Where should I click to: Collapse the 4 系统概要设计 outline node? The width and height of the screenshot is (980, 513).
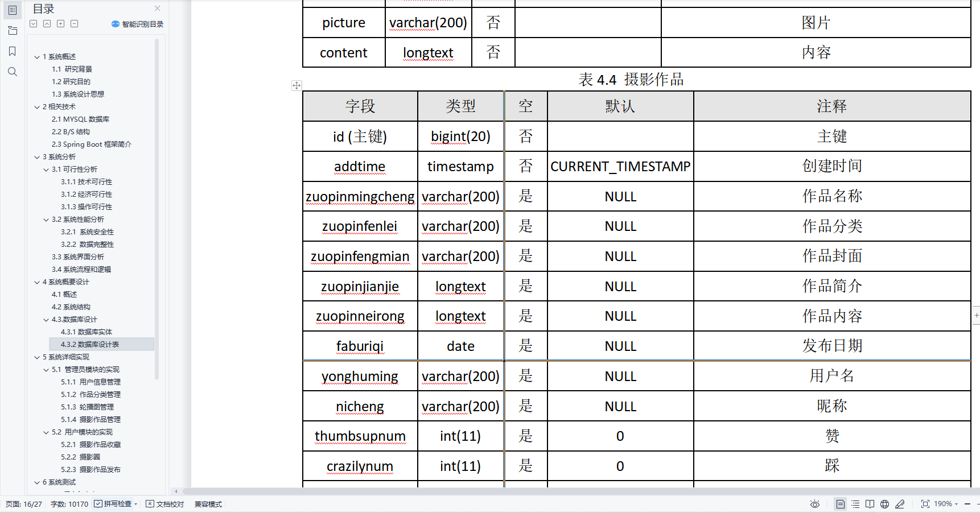pos(37,282)
